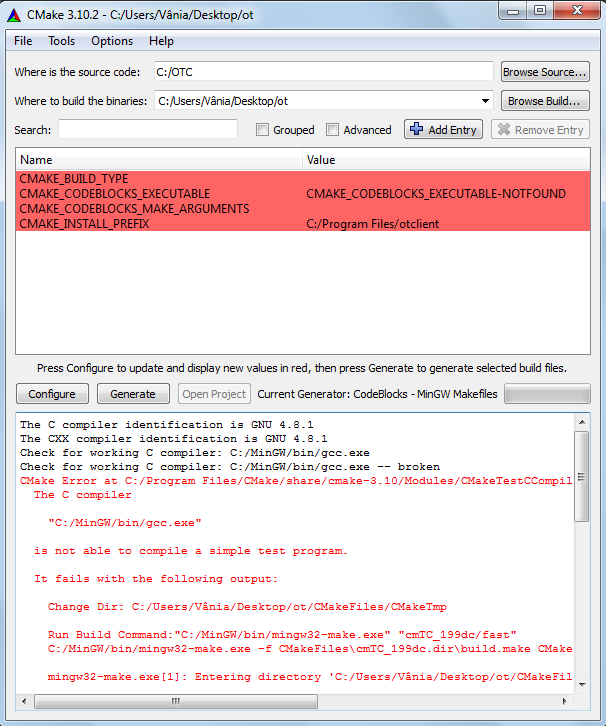The image size is (606, 726).
Task: Click the plus icon on Add Entry
Action: coord(417,129)
